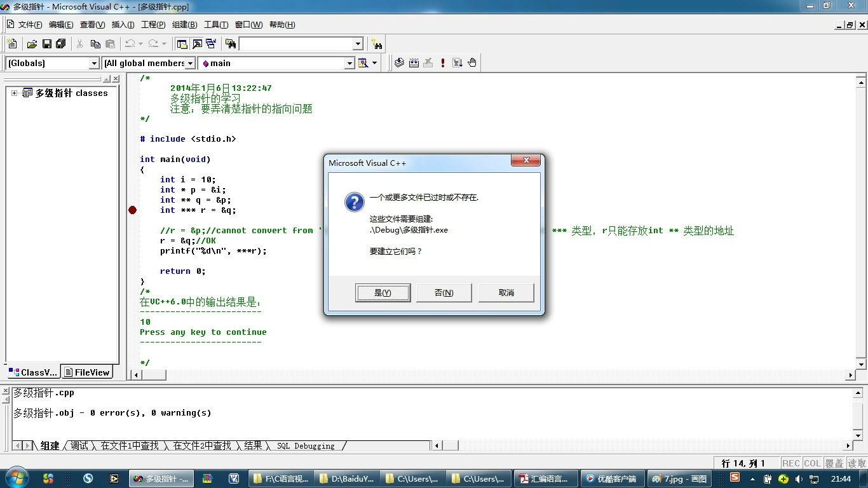Select the SQL Debugging output tab
Image resolution: width=868 pixels, height=488 pixels.
[306, 446]
